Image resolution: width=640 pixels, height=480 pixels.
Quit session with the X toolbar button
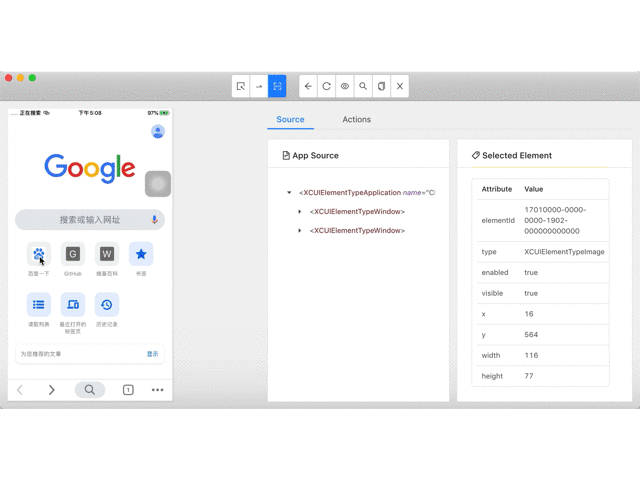(x=400, y=86)
